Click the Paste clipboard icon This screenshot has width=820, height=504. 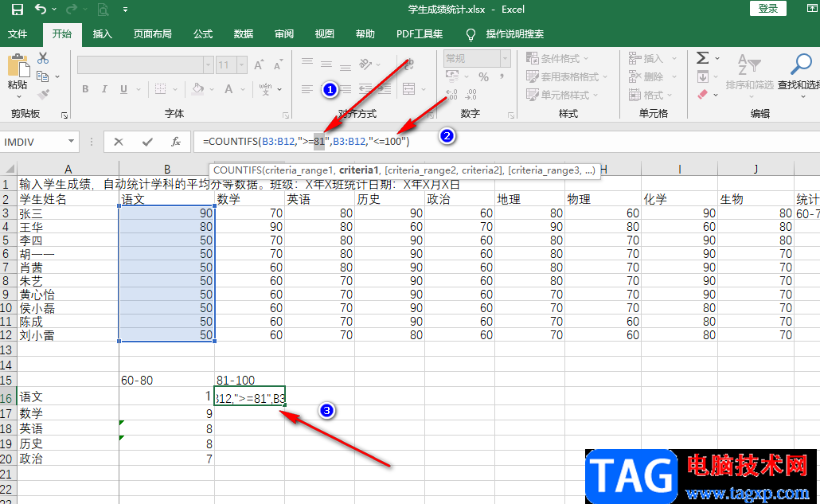[x=19, y=65]
